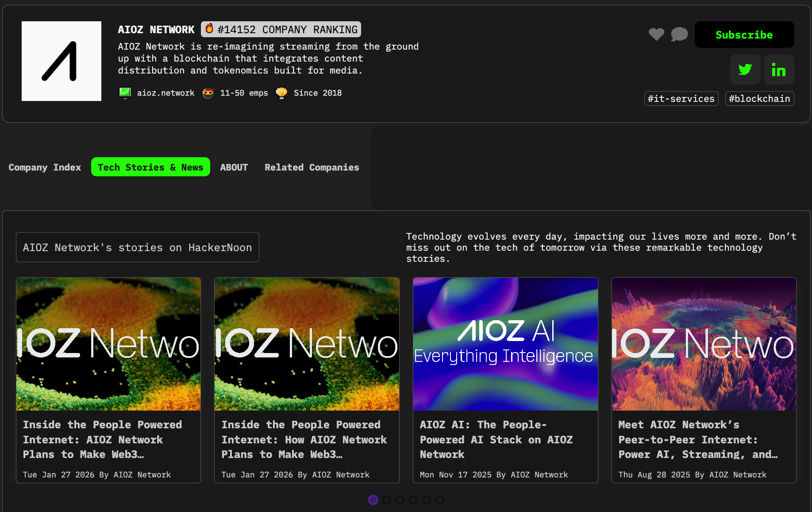Select the third pagination dot
812x512 pixels.
click(x=400, y=500)
